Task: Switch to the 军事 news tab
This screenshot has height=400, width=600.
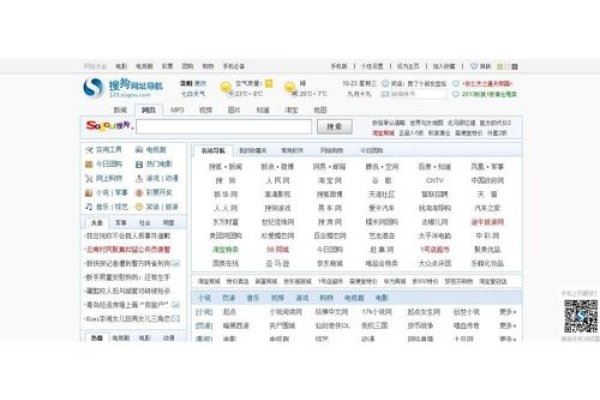Action: click(121, 222)
